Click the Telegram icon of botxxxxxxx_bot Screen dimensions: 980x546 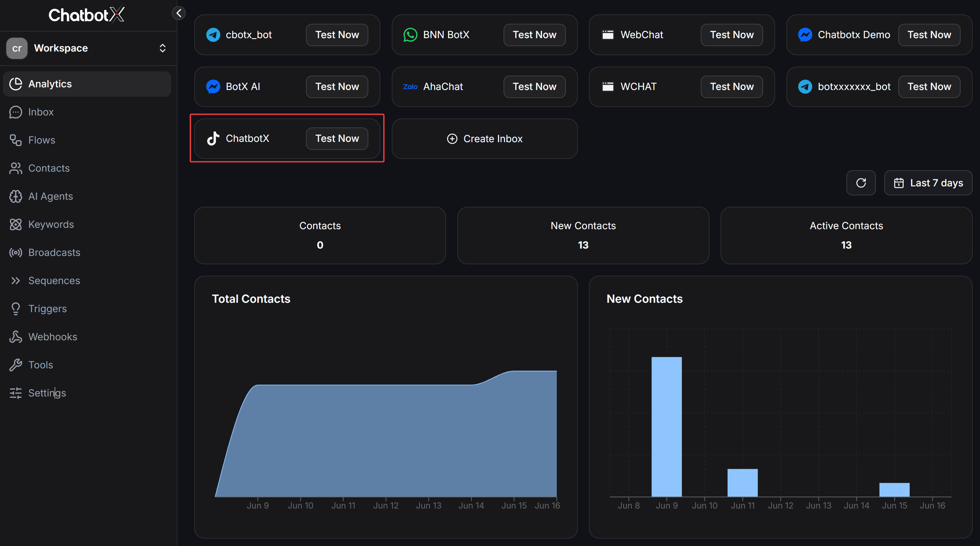[805, 87]
